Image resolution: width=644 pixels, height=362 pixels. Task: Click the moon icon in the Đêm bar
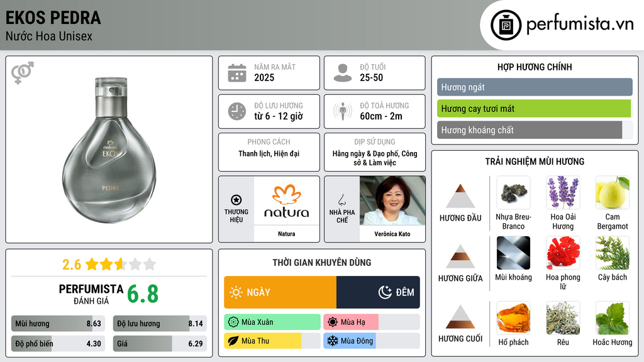(x=385, y=292)
